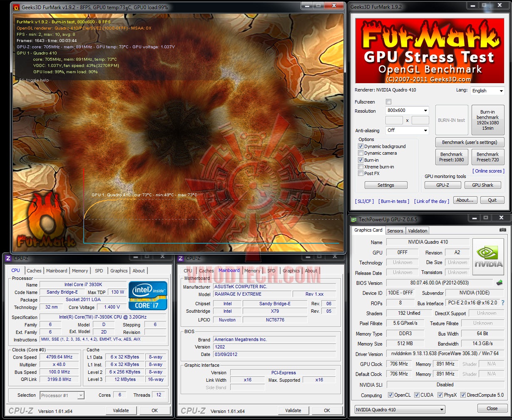Toggle the PhysX computing checkbox
The image size is (512, 420).
(440, 395)
